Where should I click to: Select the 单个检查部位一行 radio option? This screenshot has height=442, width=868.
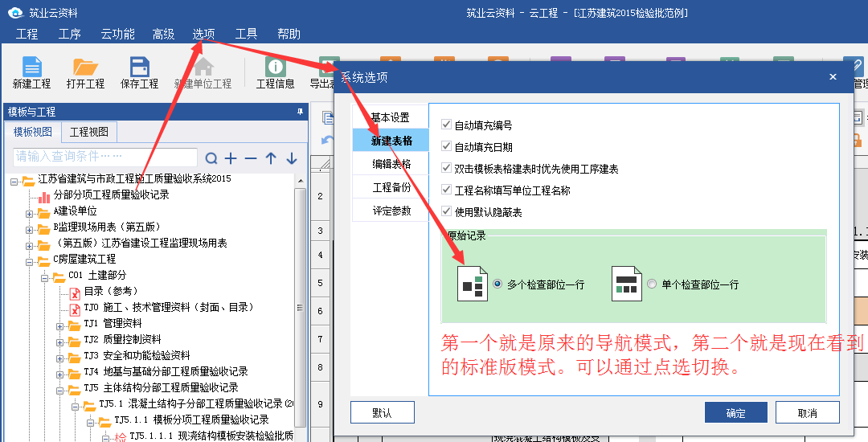tap(652, 284)
